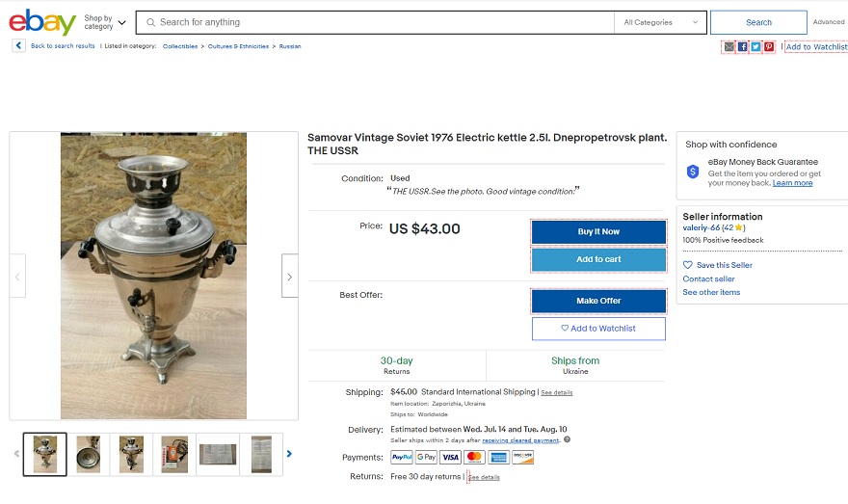848x504 pixels.
Task: Click the Make Offer button
Action: (x=598, y=301)
